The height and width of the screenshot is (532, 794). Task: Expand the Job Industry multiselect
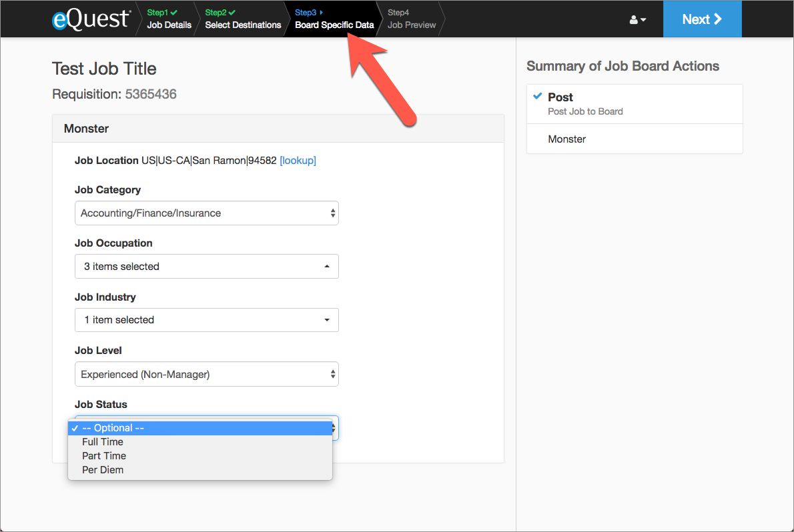point(206,320)
